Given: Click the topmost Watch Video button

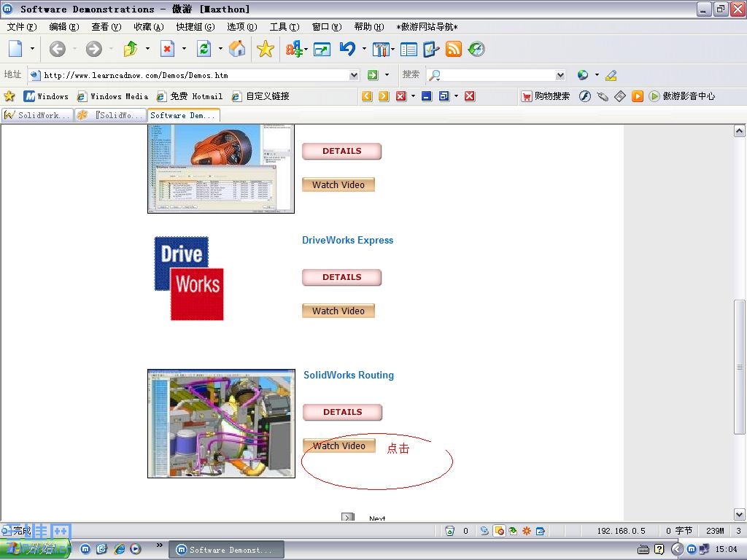Looking at the screenshot, I should 338,184.
